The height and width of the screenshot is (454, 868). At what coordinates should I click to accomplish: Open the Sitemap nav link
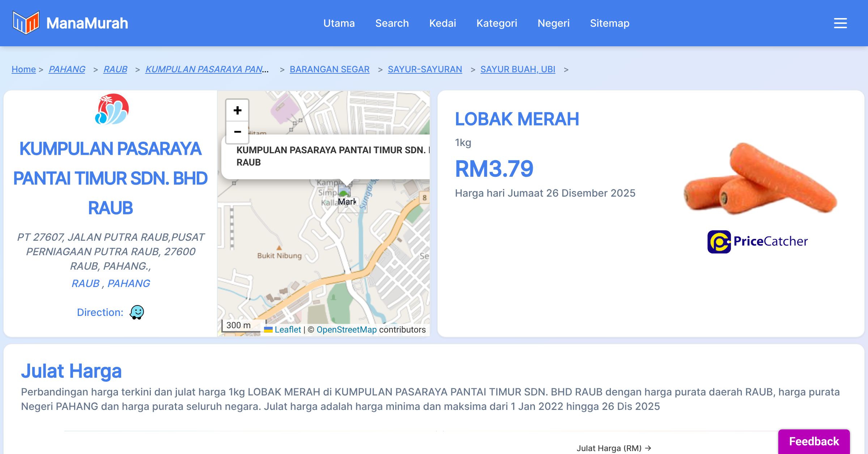(x=609, y=23)
